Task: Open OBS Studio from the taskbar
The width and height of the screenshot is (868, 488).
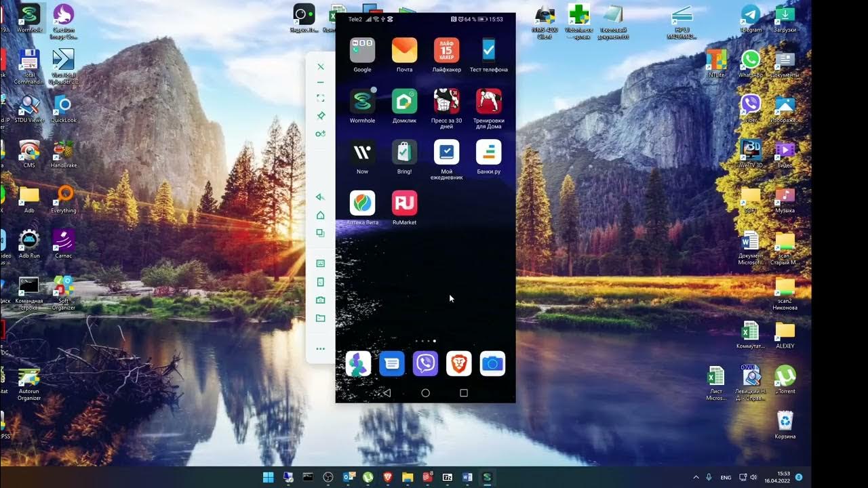Action: (328, 477)
